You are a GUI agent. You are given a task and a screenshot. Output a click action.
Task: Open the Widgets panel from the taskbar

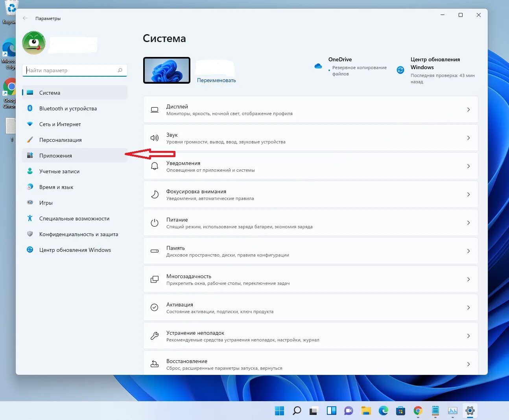point(332,411)
